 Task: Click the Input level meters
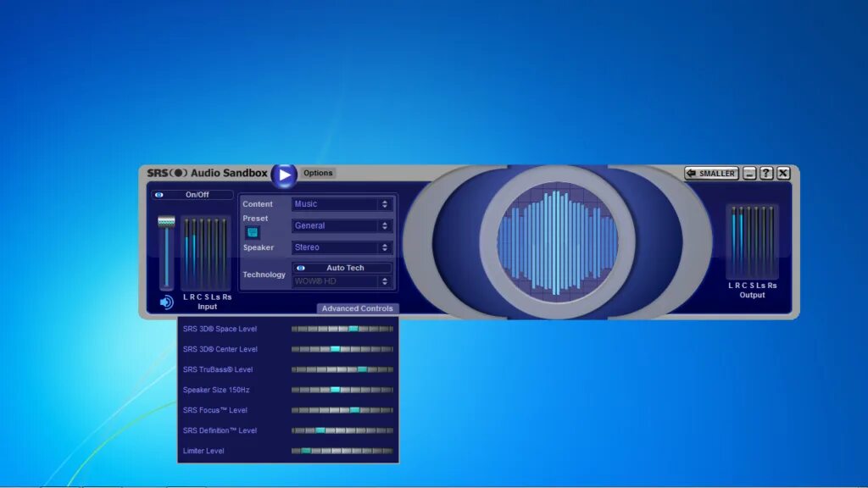[x=205, y=253]
